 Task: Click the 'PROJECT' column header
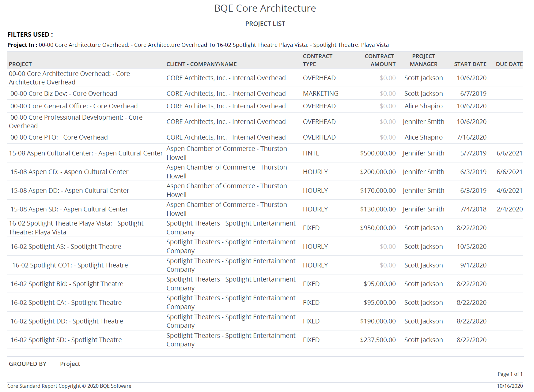click(20, 64)
